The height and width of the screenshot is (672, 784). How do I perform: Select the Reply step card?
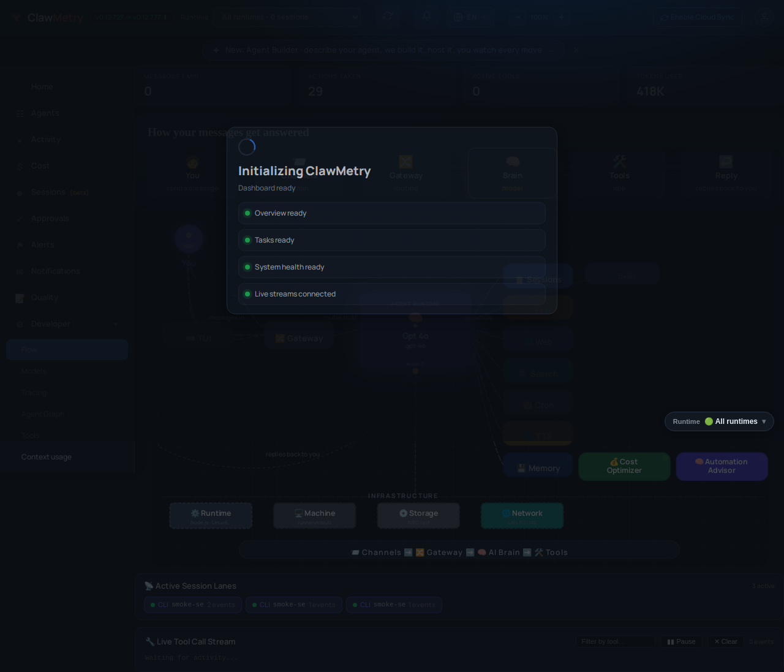(x=726, y=173)
